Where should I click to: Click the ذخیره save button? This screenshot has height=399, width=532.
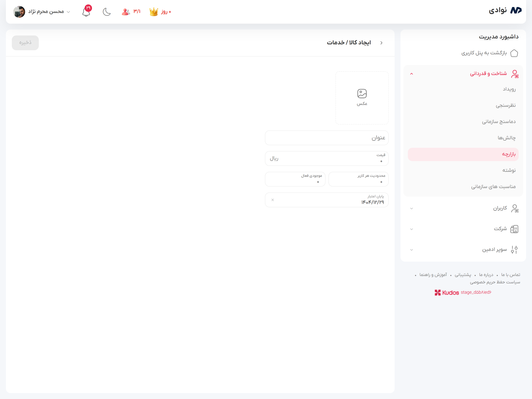[x=25, y=43]
